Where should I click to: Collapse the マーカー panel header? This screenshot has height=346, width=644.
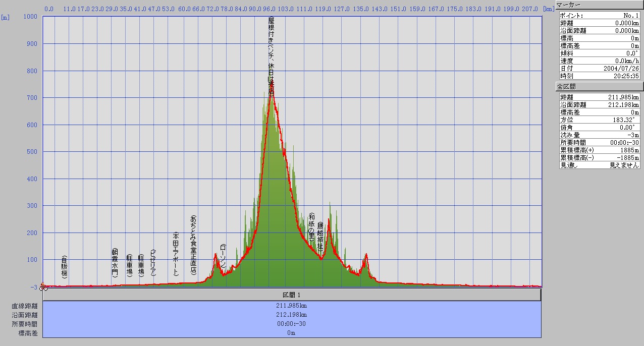(599, 5)
